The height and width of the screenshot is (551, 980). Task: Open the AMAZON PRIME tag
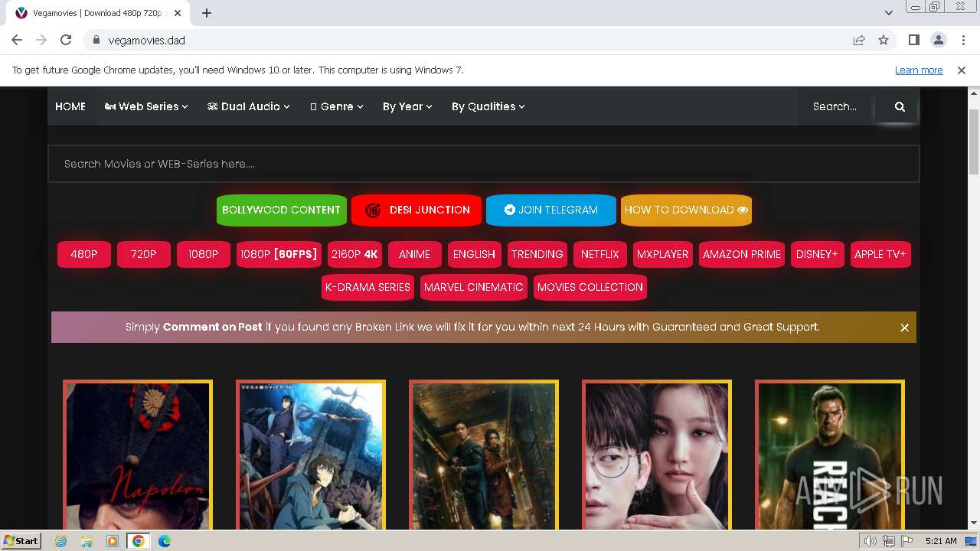[x=742, y=254]
